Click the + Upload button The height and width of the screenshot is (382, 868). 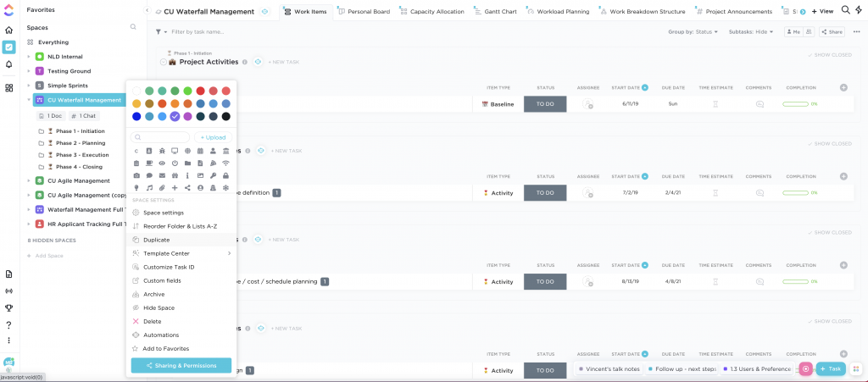(213, 137)
